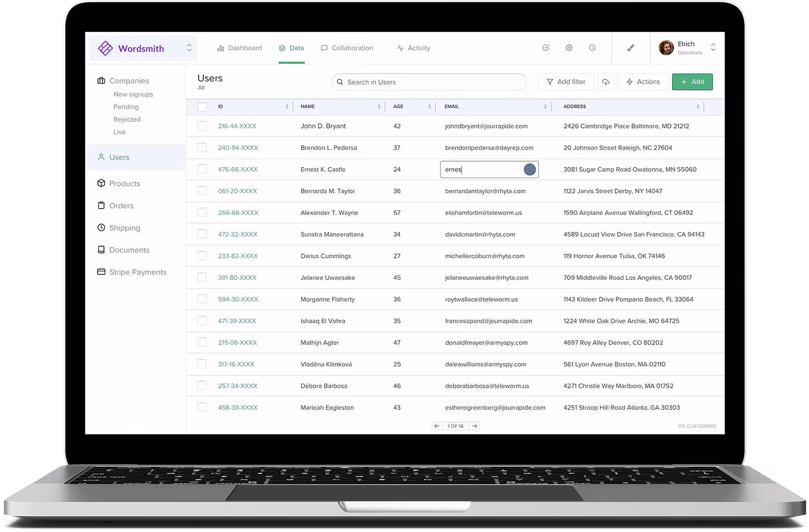Open Companies in the sidebar
Image resolution: width=809 pixels, height=532 pixels.
[x=129, y=80]
